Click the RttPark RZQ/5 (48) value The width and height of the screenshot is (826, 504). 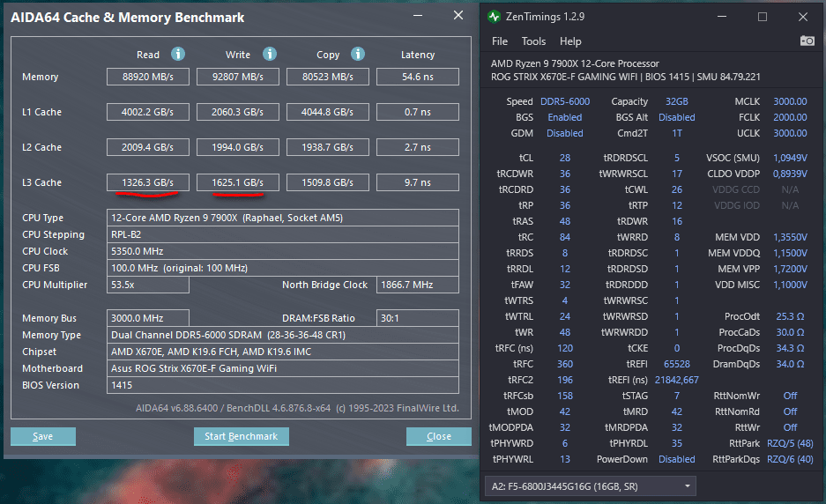(790, 443)
